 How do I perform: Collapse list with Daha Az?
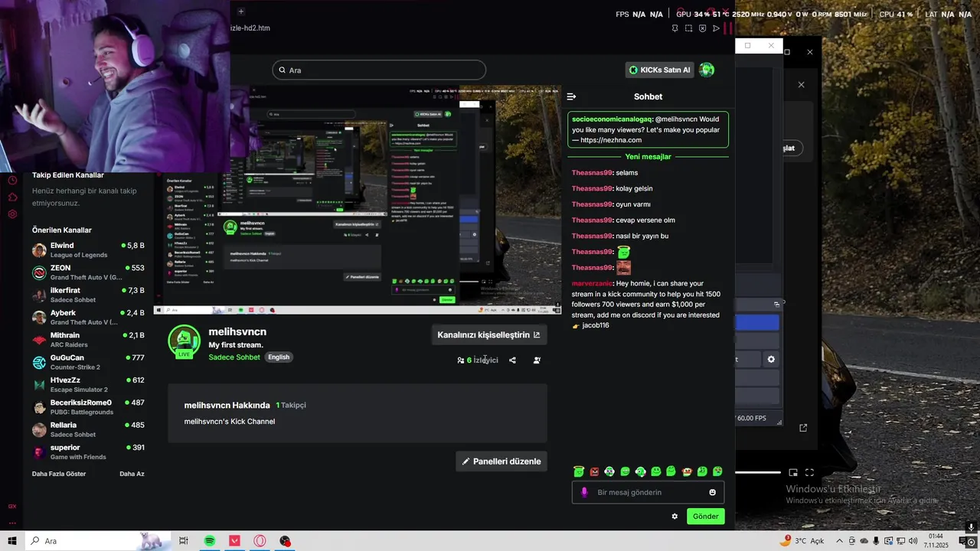pyautogui.click(x=132, y=474)
